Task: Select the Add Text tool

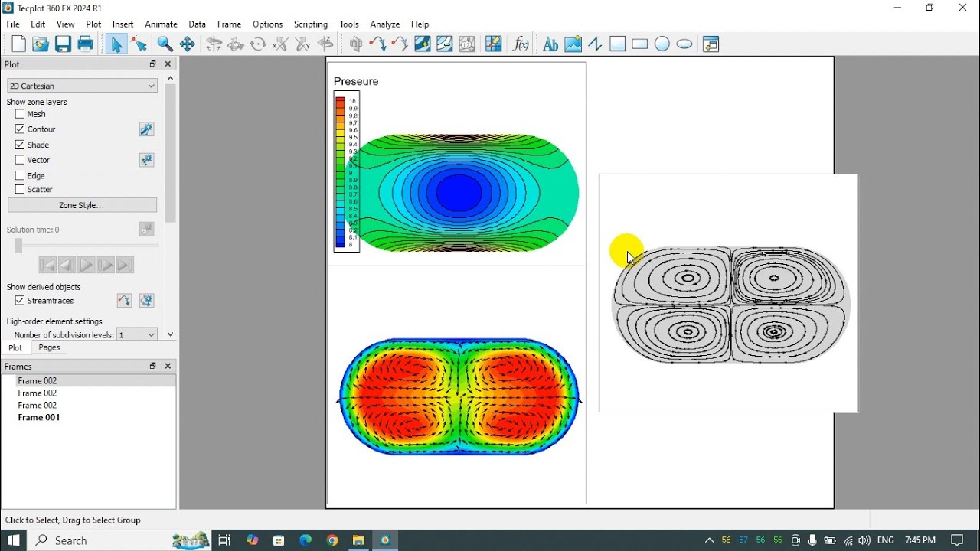Action: coord(550,44)
